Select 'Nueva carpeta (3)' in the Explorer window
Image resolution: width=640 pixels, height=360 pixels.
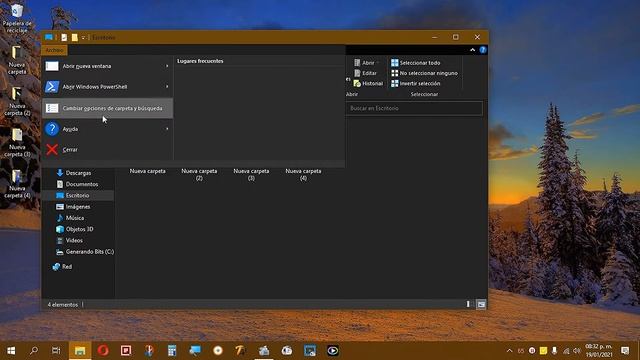pyautogui.click(x=251, y=174)
